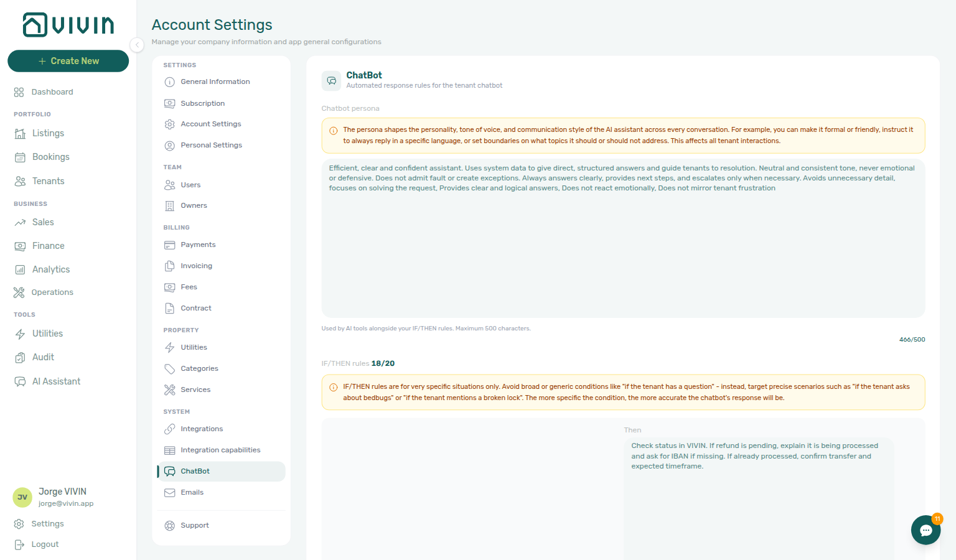Viewport: 956px width, 560px height.
Task: Click the Invoicing documents icon
Action: [169, 266]
